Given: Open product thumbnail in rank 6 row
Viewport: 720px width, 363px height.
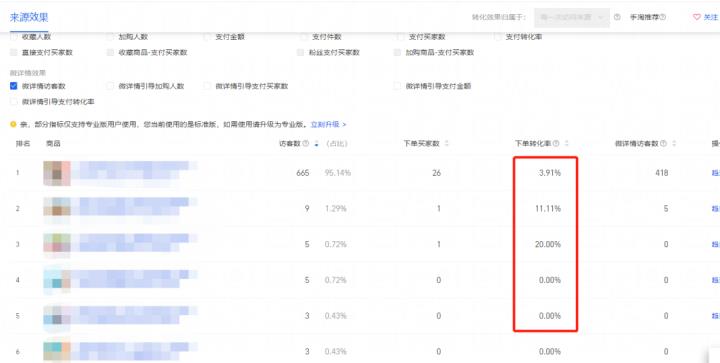Looking at the screenshot, I should 57,351.
